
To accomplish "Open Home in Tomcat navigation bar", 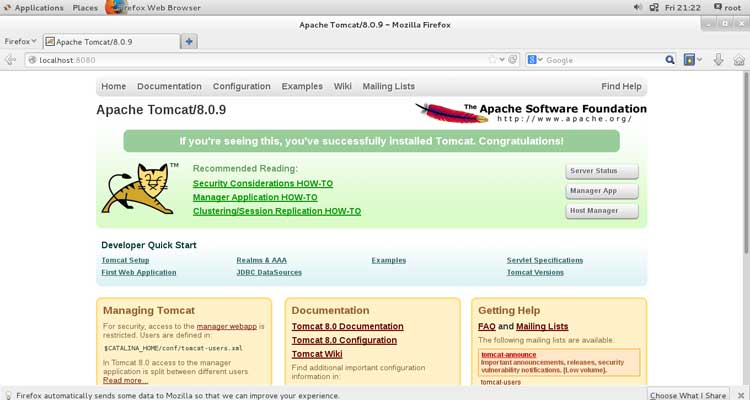I will point(113,86).
